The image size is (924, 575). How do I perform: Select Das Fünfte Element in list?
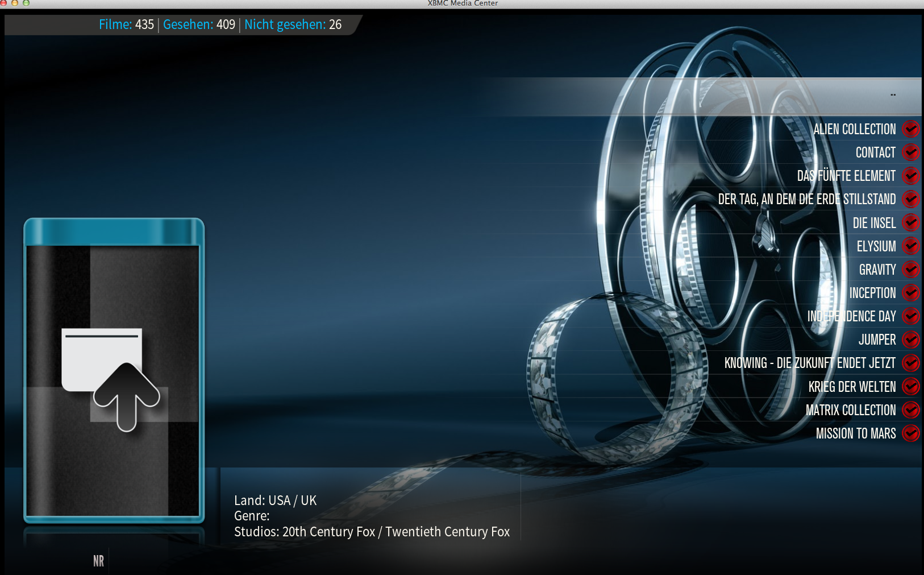(x=846, y=176)
